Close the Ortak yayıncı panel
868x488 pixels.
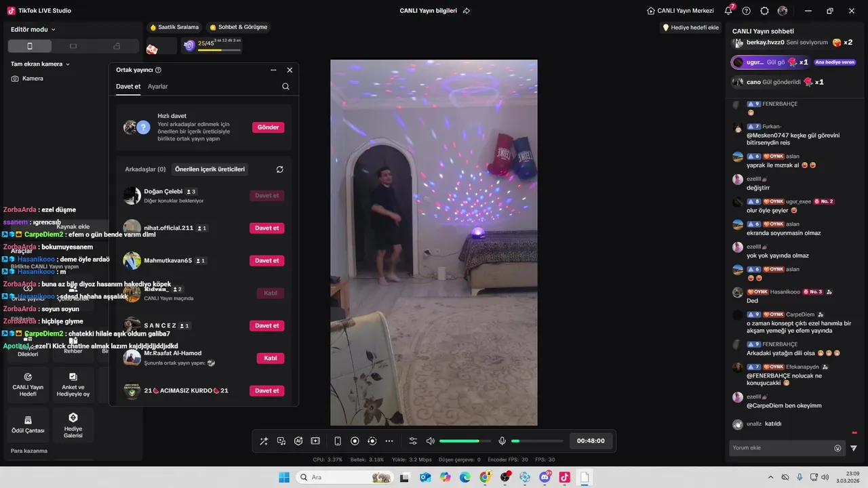tap(290, 70)
